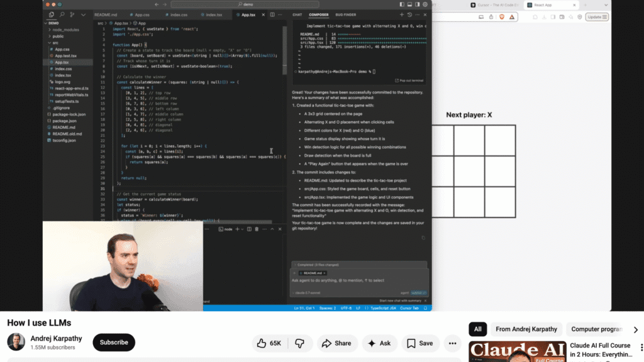The width and height of the screenshot is (644, 362).
Task: Open the node terminal profile label
Action: tap(226, 229)
